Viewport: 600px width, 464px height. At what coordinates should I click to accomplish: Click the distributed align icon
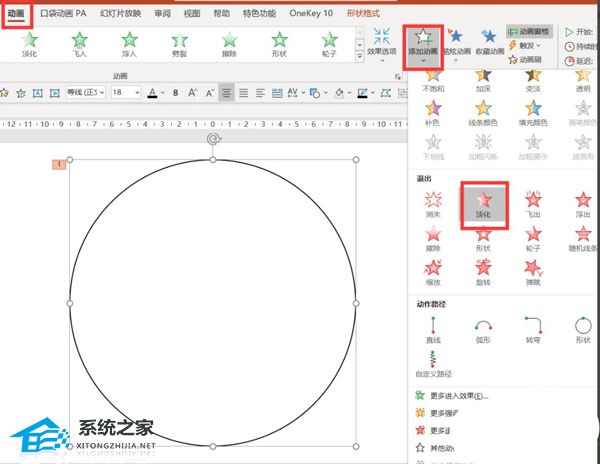pyautogui.click(x=277, y=93)
